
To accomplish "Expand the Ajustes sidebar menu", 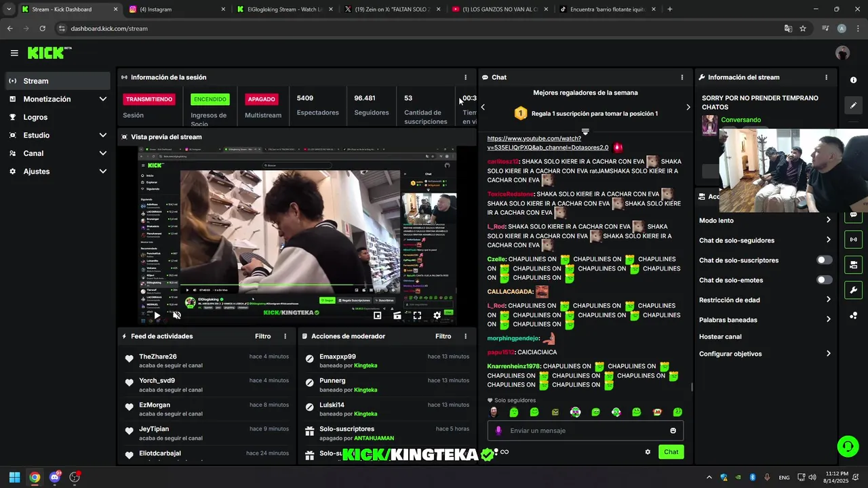I will [58, 171].
